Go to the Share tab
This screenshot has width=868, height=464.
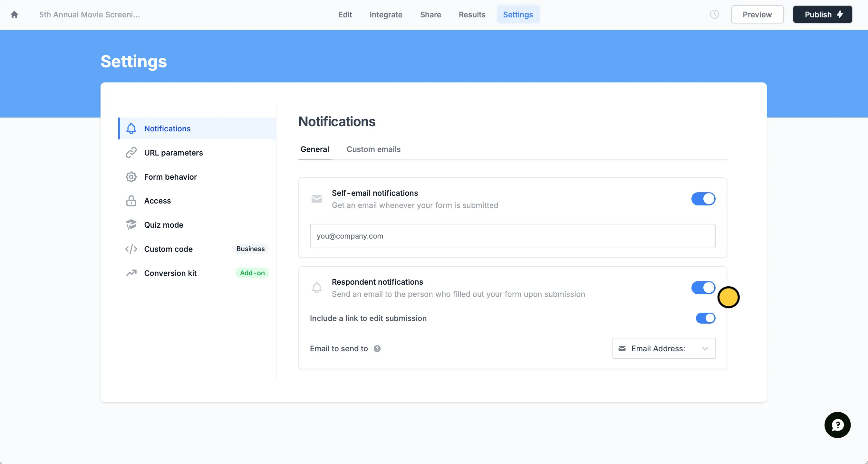[430, 14]
